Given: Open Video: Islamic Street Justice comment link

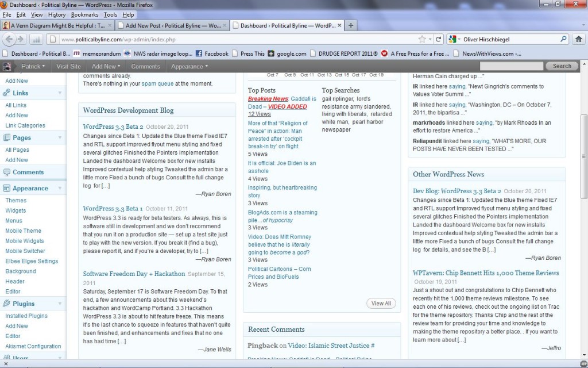Looking at the screenshot, I should click(x=331, y=346).
